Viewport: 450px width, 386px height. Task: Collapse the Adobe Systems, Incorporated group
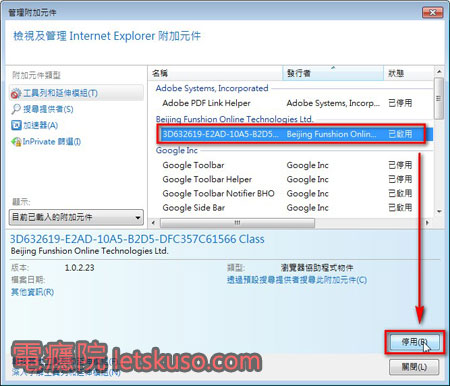[x=212, y=88]
